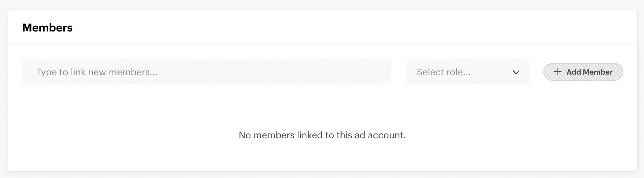Open the Select role dropdown
Viewport: 644px width, 178px height.
click(x=468, y=72)
